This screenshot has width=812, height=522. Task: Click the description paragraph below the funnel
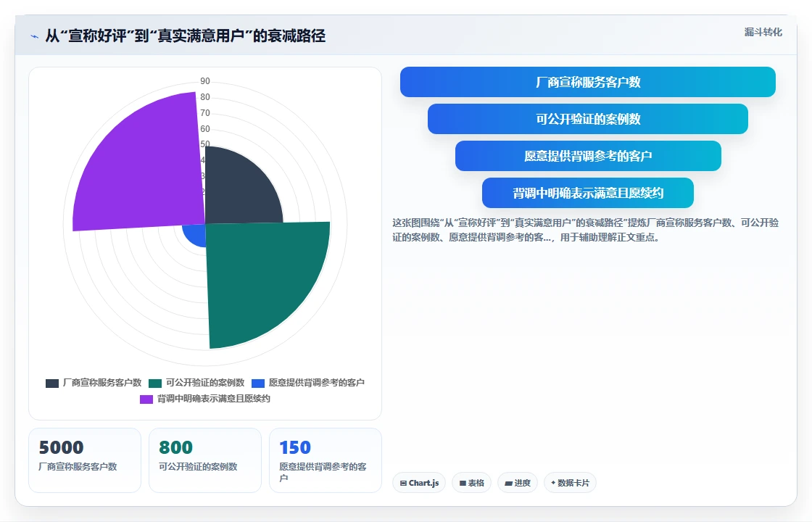pos(585,230)
